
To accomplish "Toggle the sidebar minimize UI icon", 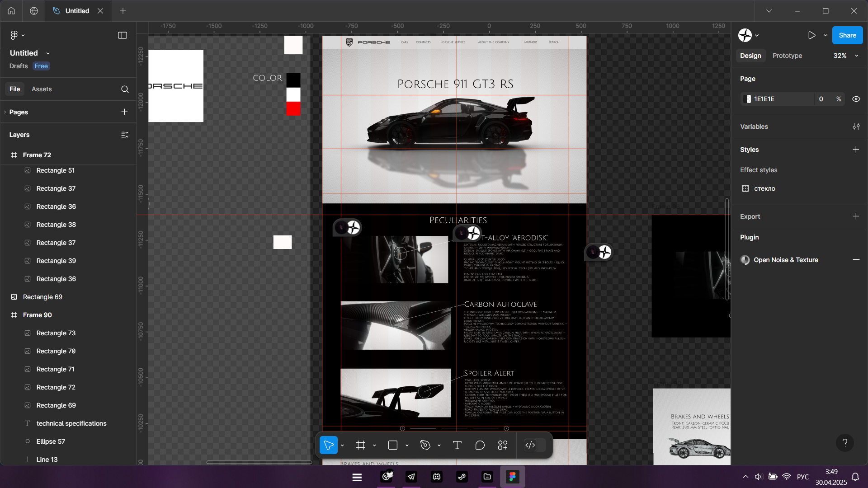I will click(123, 35).
